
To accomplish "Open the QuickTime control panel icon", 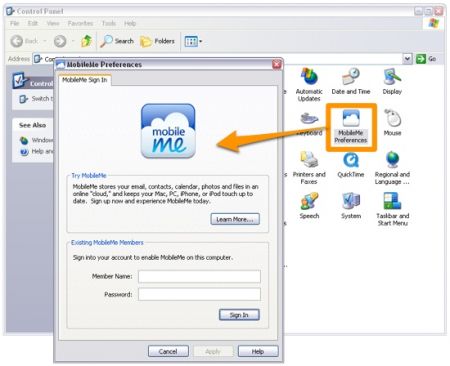I will 351,165.
